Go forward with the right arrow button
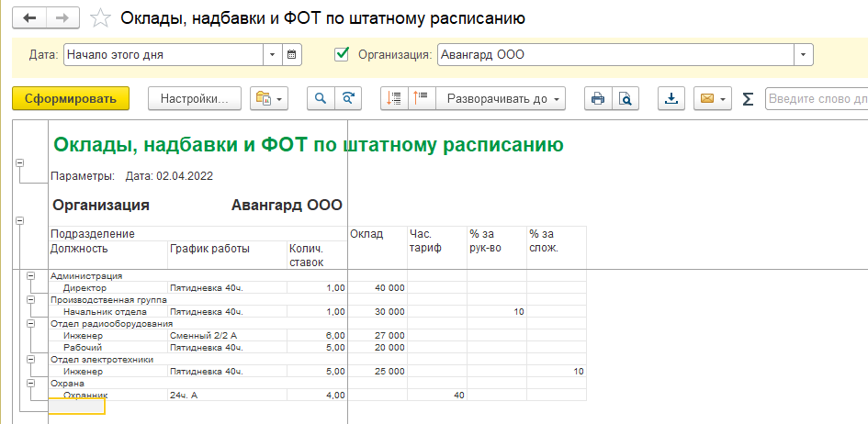Image resolution: width=868 pixels, height=424 pixels. (62, 17)
